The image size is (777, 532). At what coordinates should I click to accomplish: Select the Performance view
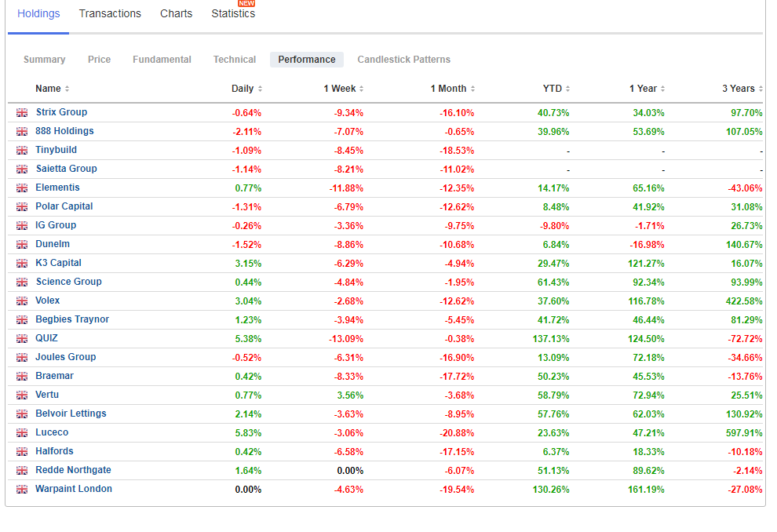pos(307,60)
